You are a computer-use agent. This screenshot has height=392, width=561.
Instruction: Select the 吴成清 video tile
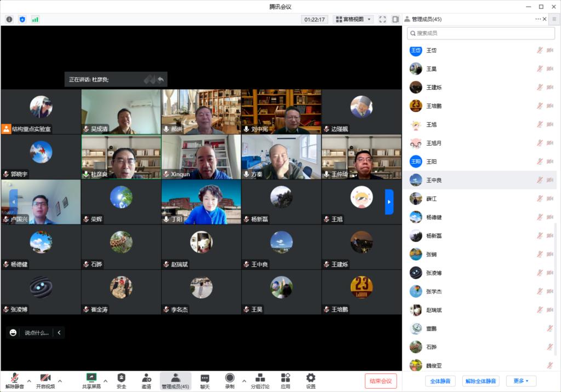[x=121, y=112]
